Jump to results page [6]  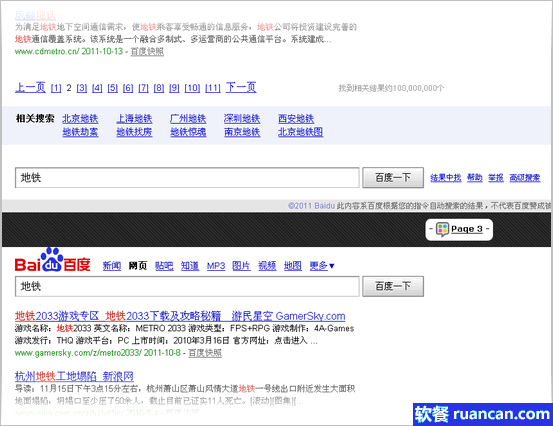(128, 88)
